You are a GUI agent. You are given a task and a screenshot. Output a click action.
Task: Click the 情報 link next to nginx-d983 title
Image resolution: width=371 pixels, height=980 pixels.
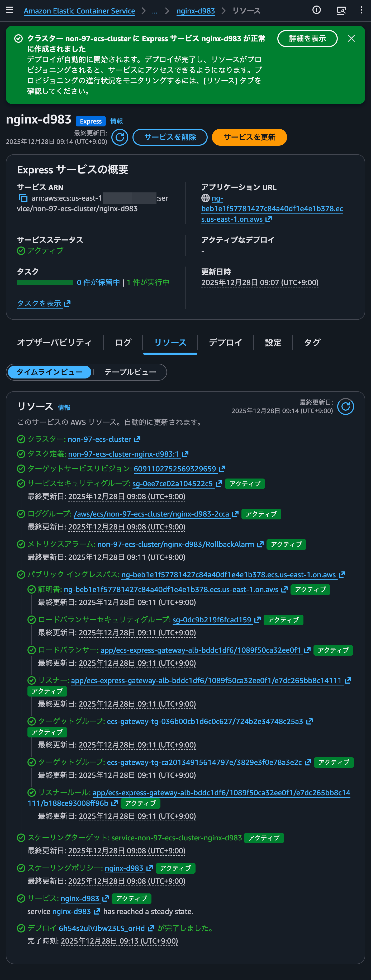click(x=116, y=121)
